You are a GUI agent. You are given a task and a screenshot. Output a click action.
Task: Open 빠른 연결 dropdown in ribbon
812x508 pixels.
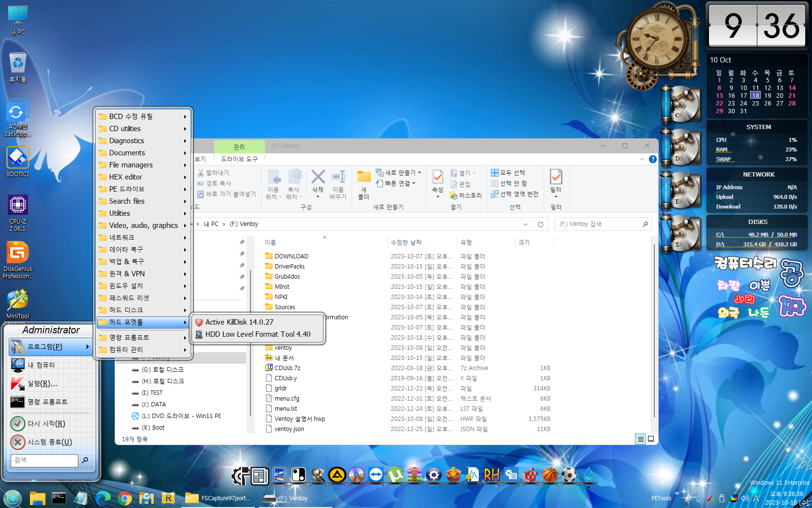coord(396,183)
